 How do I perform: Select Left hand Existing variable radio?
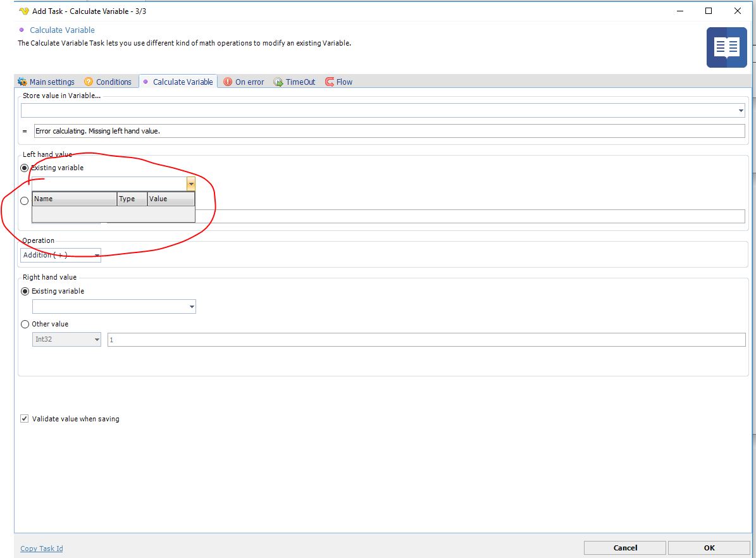25,168
